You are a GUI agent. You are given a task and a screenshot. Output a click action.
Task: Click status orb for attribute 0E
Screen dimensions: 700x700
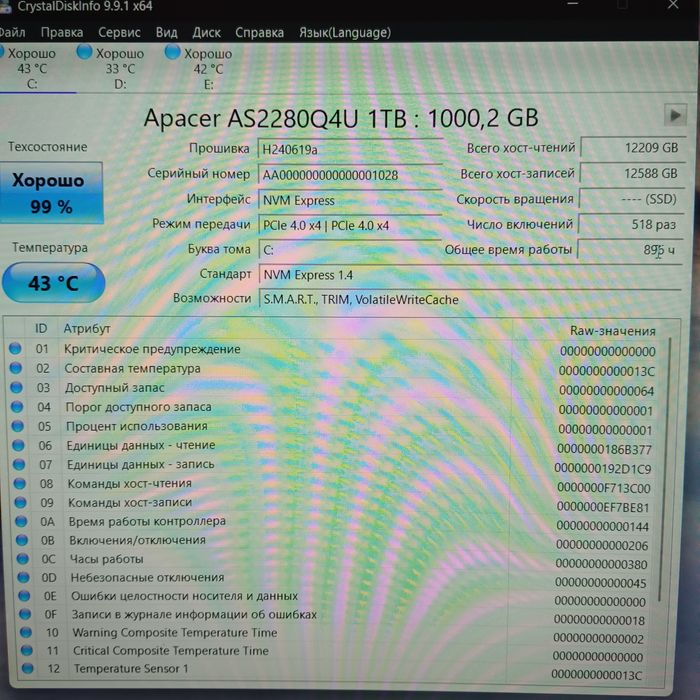[x=25, y=596]
